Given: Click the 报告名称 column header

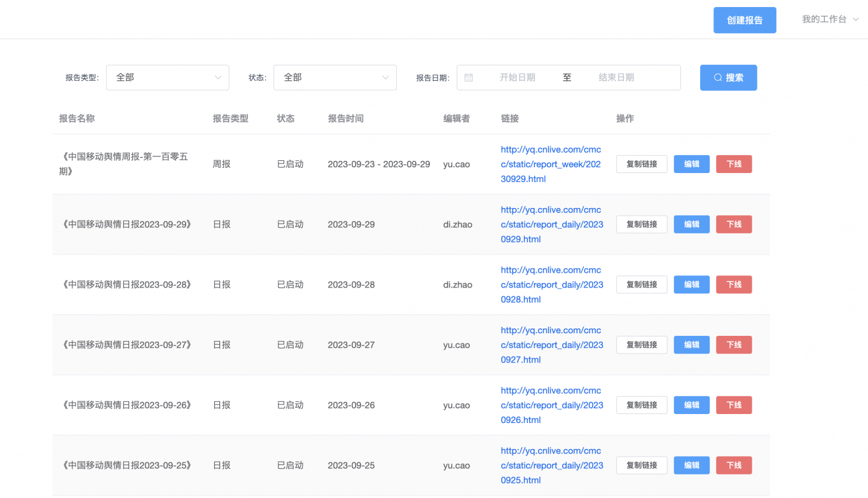Looking at the screenshot, I should [77, 119].
